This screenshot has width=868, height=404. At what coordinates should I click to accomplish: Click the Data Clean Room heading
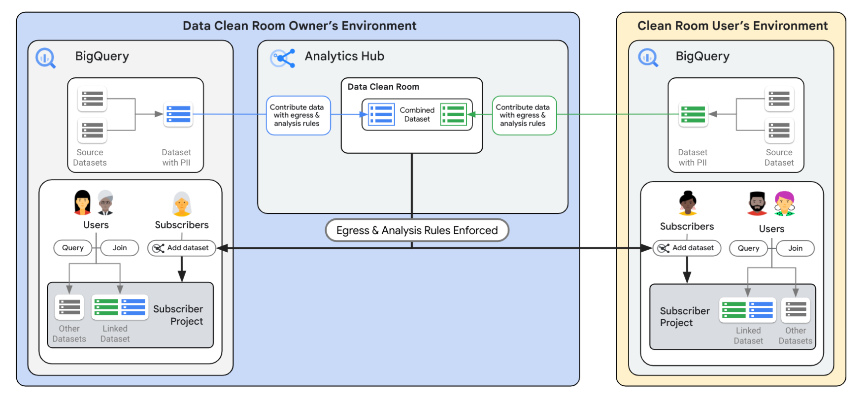[383, 87]
